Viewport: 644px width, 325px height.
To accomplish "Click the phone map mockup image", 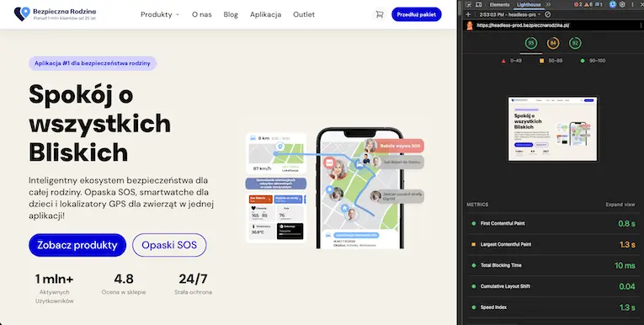I will coord(359,188).
